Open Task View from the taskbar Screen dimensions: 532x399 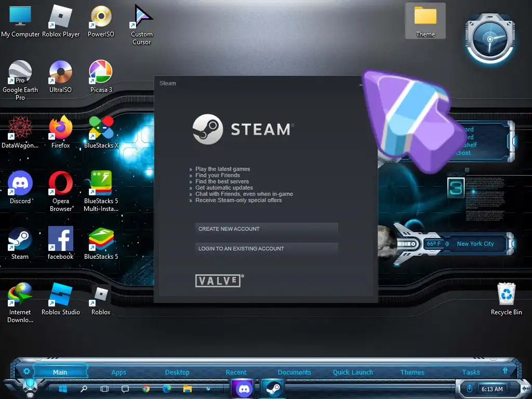[x=104, y=389]
